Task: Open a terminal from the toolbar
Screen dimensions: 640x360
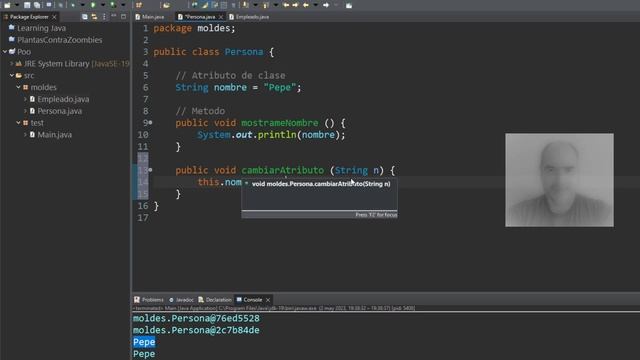Action: coord(49,5)
